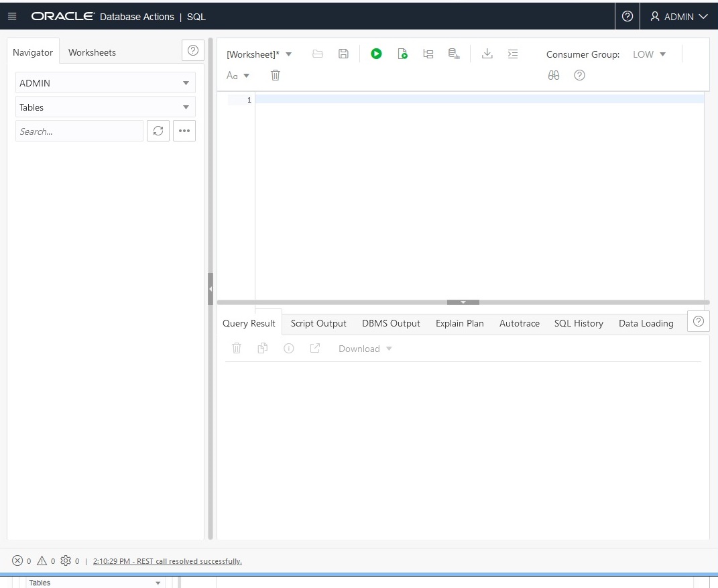Switch to the Script Output tab
The image size is (718, 588).
(318, 323)
